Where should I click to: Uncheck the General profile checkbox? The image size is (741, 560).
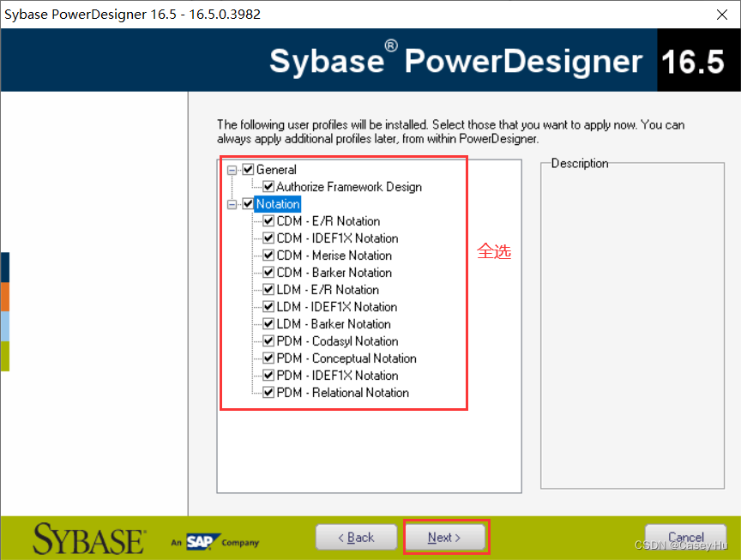[x=248, y=170]
